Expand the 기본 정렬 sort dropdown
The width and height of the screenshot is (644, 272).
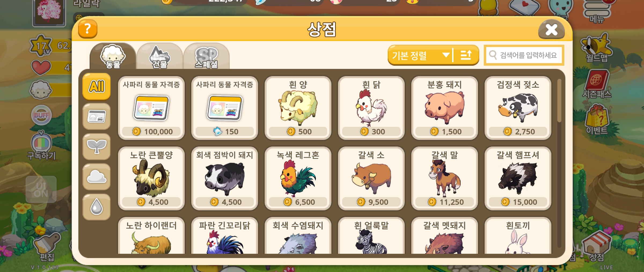coord(420,55)
